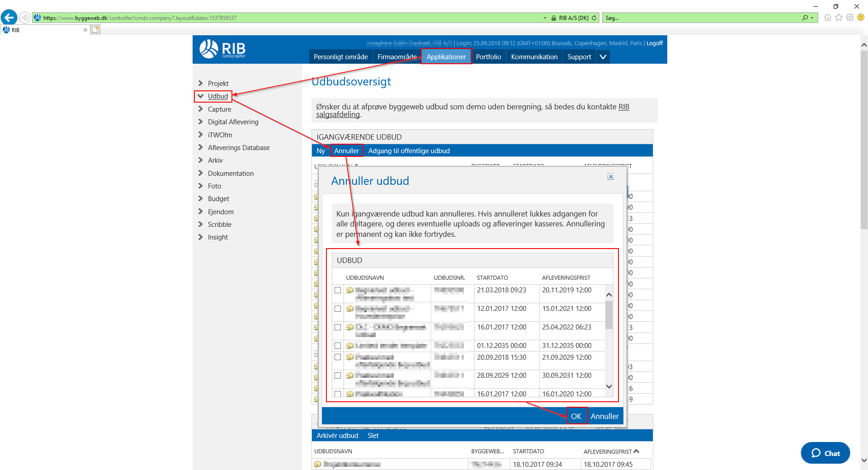The image size is (868, 470).
Task: Collapse the Udbud sidebar section
Action: [x=201, y=96]
